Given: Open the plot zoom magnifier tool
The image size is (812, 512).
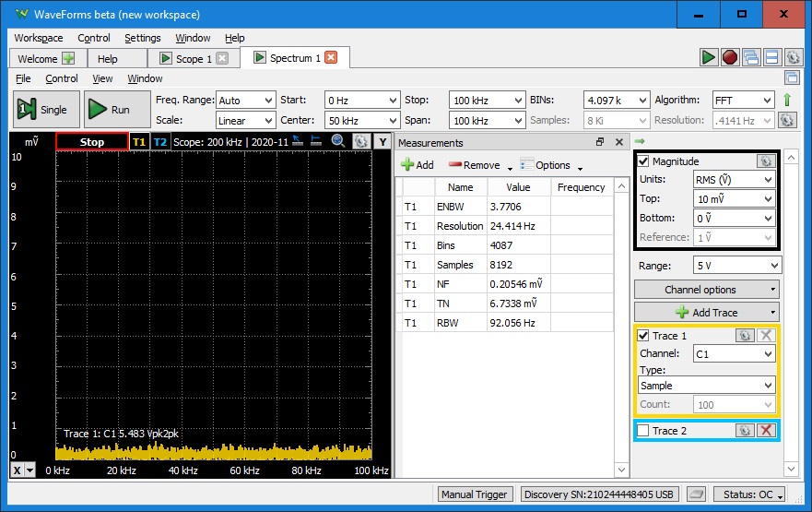Looking at the screenshot, I should click(x=338, y=141).
